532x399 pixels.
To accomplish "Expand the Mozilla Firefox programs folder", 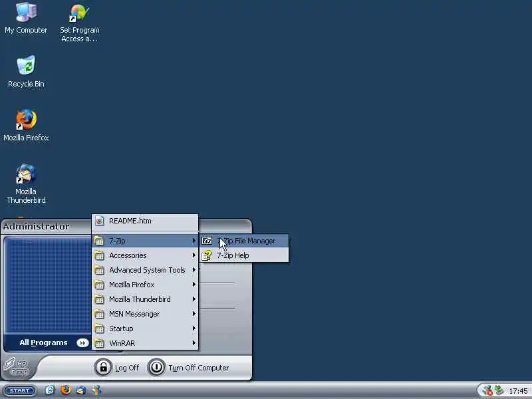I will 145,285.
